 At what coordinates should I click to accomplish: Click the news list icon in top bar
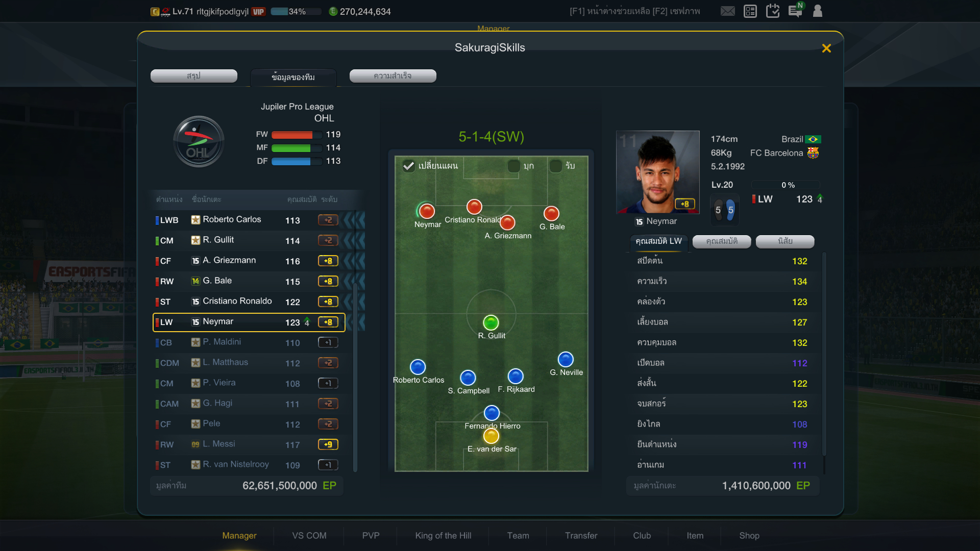[750, 11]
